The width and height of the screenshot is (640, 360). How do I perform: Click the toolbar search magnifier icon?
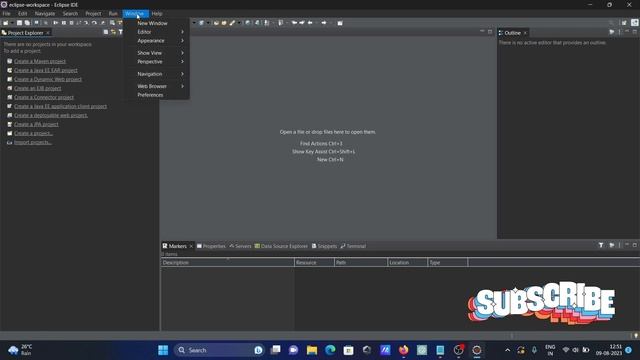(611, 23)
